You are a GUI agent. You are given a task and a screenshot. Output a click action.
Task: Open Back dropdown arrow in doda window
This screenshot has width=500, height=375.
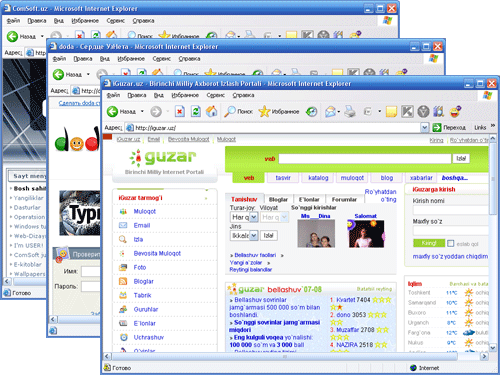coord(88,74)
